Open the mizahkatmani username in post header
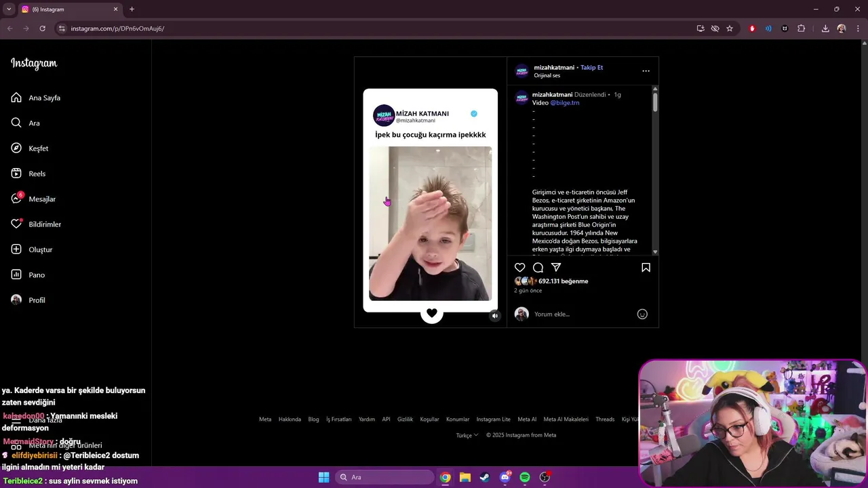 pyautogui.click(x=554, y=68)
